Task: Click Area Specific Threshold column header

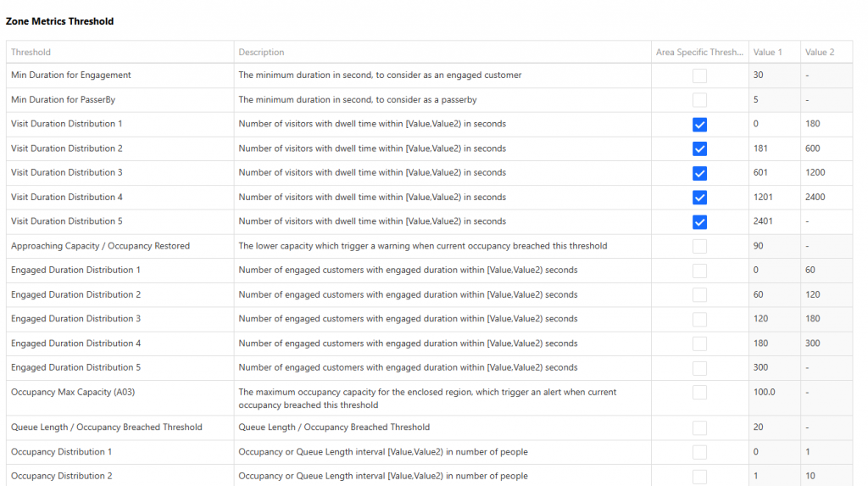Action: (699, 52)
